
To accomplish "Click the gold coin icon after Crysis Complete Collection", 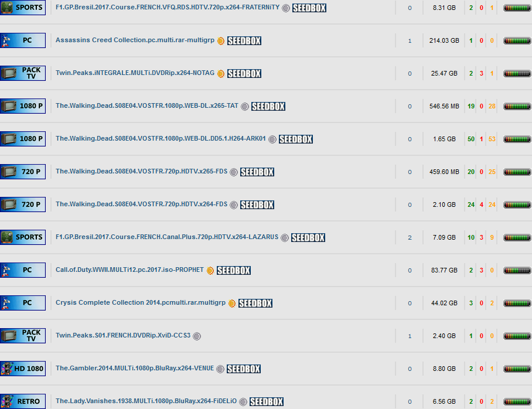I will pyautogui.click(x=232, y=304).
